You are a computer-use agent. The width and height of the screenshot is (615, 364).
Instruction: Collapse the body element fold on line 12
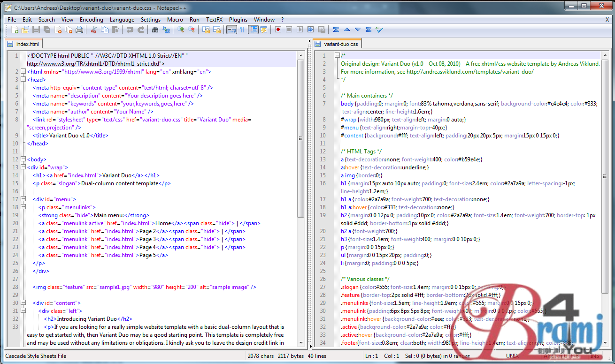(x=23, y=159)
